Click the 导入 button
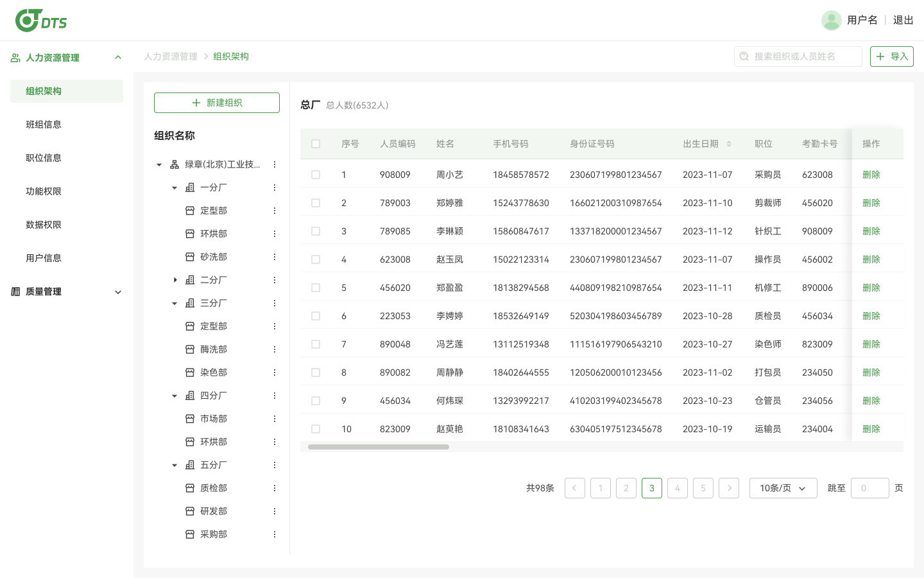The height and width of the screenshot is (578, 924). (x=892, y=57)
